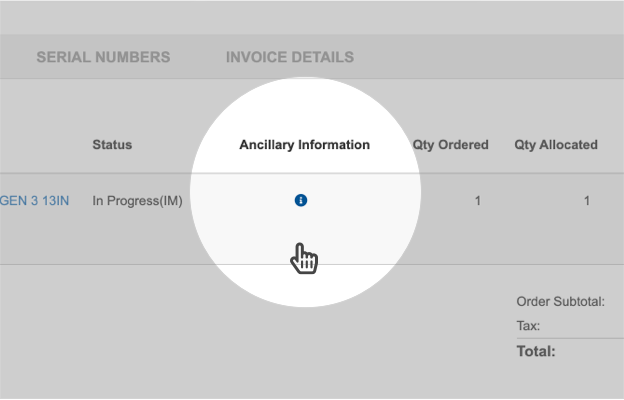Screen dimensions: 624x400
Task: Select the Qty Ordered value of 1
Action: pos(478,201)
